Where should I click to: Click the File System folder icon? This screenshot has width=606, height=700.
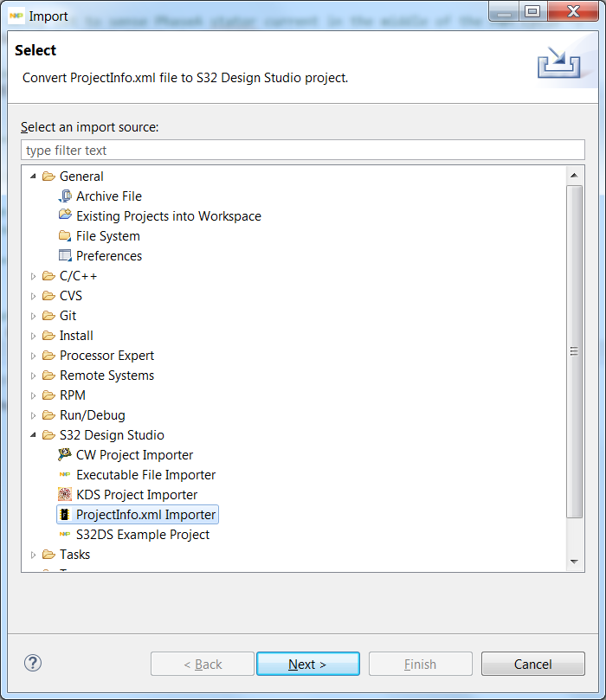pyautogui.click(x=65, y=235)
